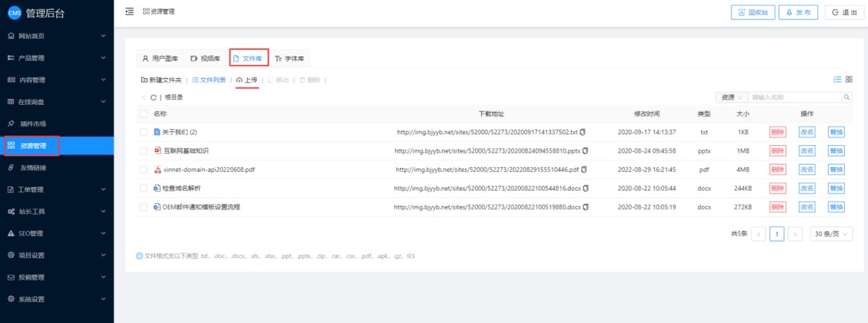Check the box for xinnet-domain-api20220608.pdf
868x323 pixels.
[x=143, y=170]
